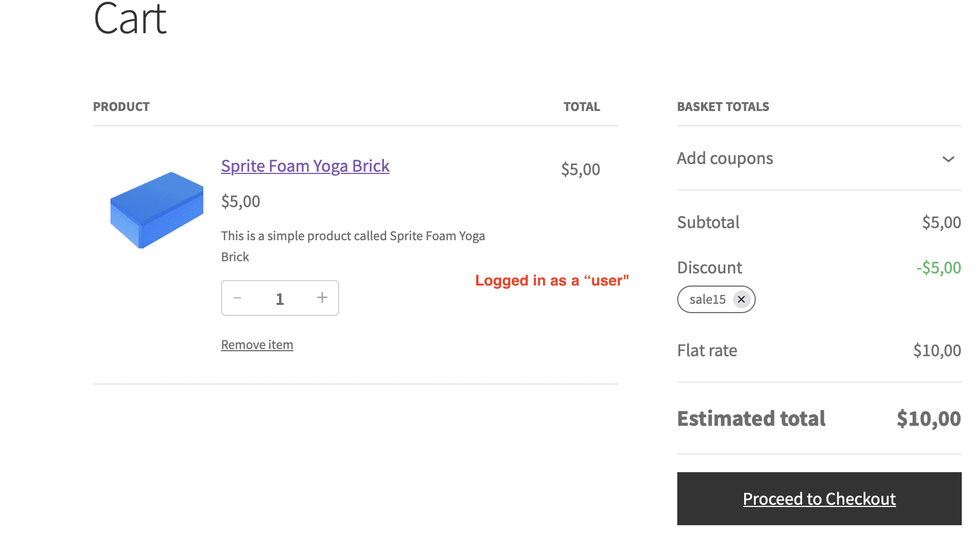Click the blue yoga brick product thumbnail
This screenshot has height=560, width=980.
[157, 210]
